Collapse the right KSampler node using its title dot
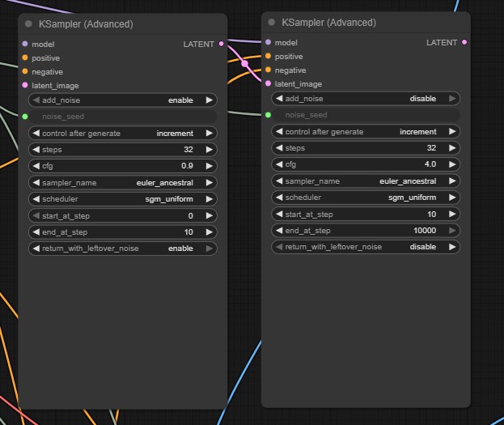 point(271,22)
